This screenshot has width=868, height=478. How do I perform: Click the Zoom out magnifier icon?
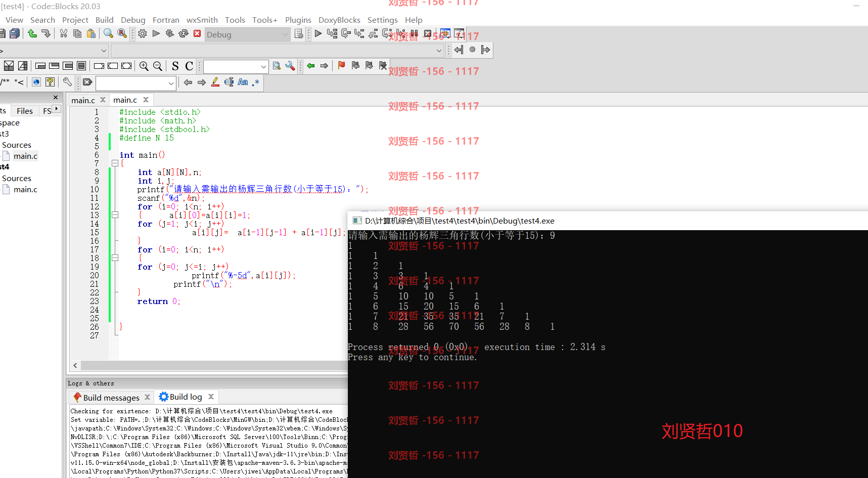[x=158, y=66]
